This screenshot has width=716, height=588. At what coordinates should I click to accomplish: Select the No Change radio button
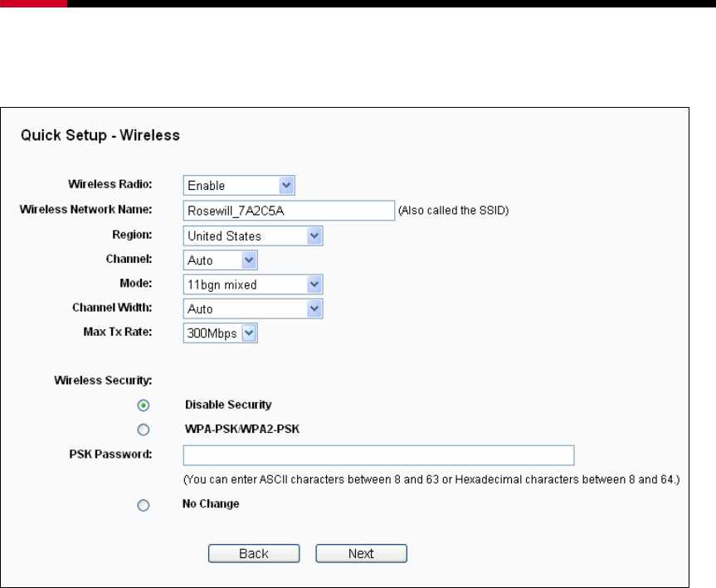[x=144, y=505]
